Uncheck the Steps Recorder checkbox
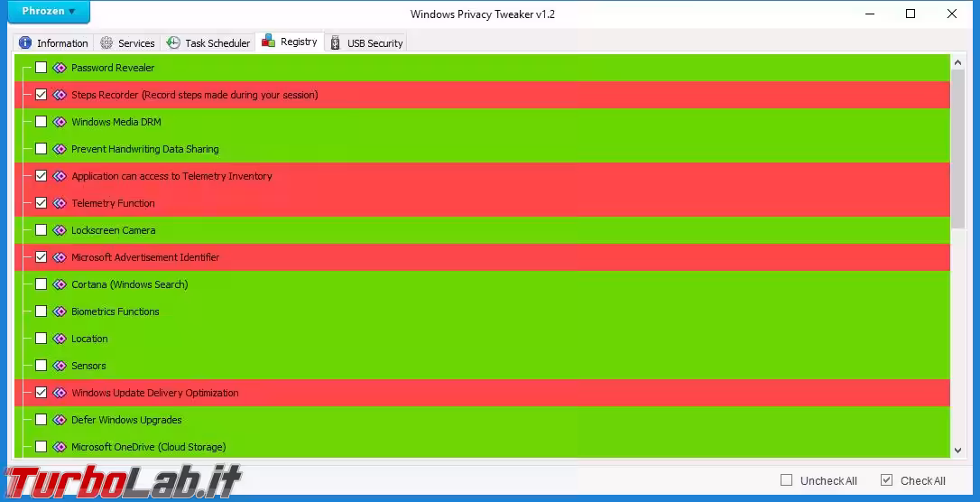Screen dimensions: 980x502 tap(41, 95)
